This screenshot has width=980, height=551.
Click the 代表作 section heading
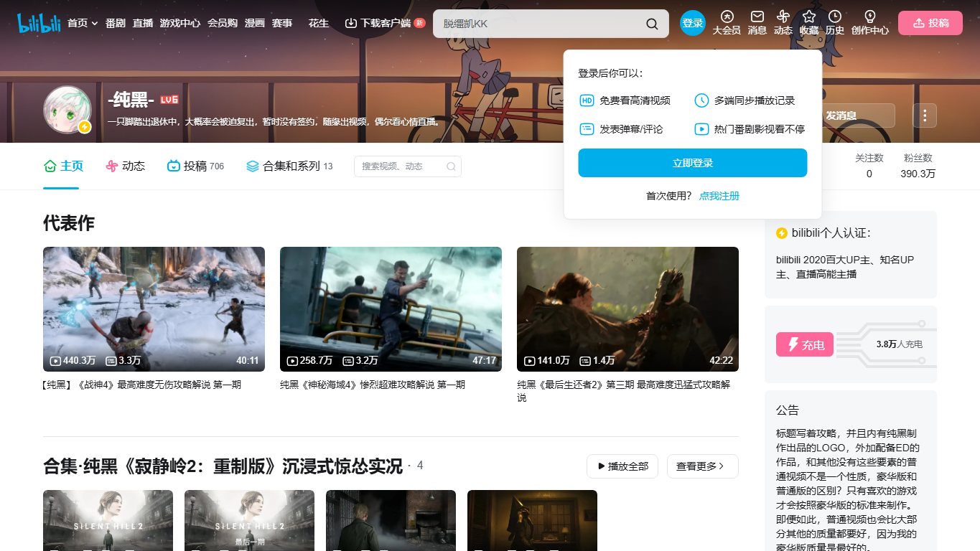[x=69, y=223]
